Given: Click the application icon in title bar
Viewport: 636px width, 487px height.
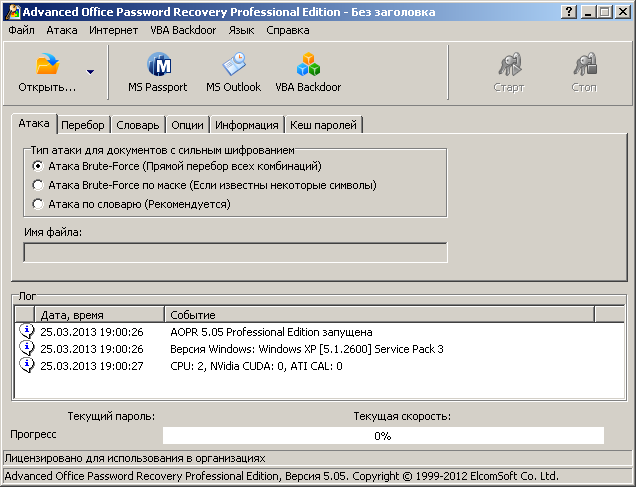Looking at the screenshot, I should pos(13,12).
